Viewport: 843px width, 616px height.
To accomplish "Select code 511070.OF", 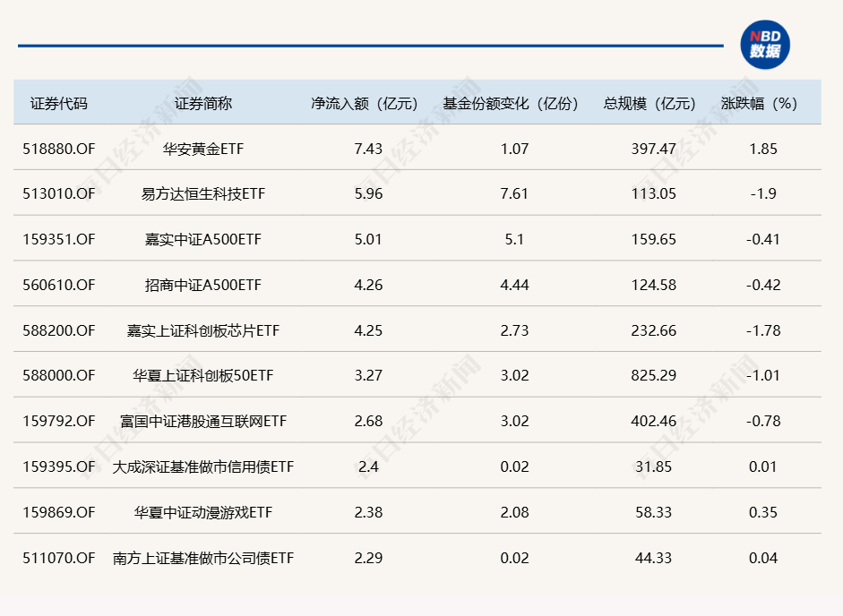I will click(x=58, y=558).
